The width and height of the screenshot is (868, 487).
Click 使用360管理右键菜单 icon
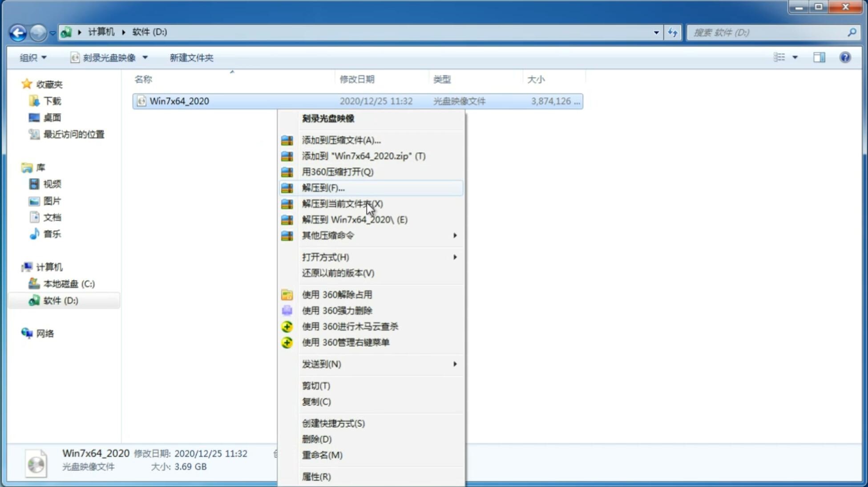pos(287,342)
